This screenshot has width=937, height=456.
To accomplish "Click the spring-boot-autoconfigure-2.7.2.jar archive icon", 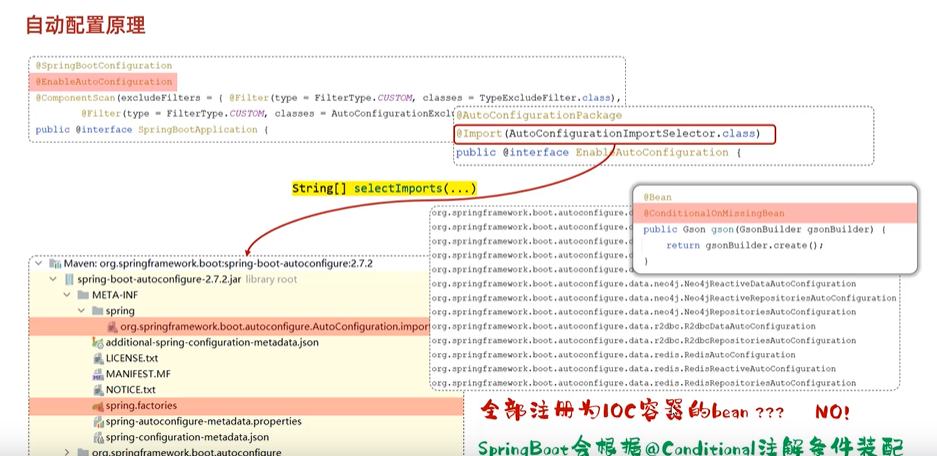I will click(69, 279).
